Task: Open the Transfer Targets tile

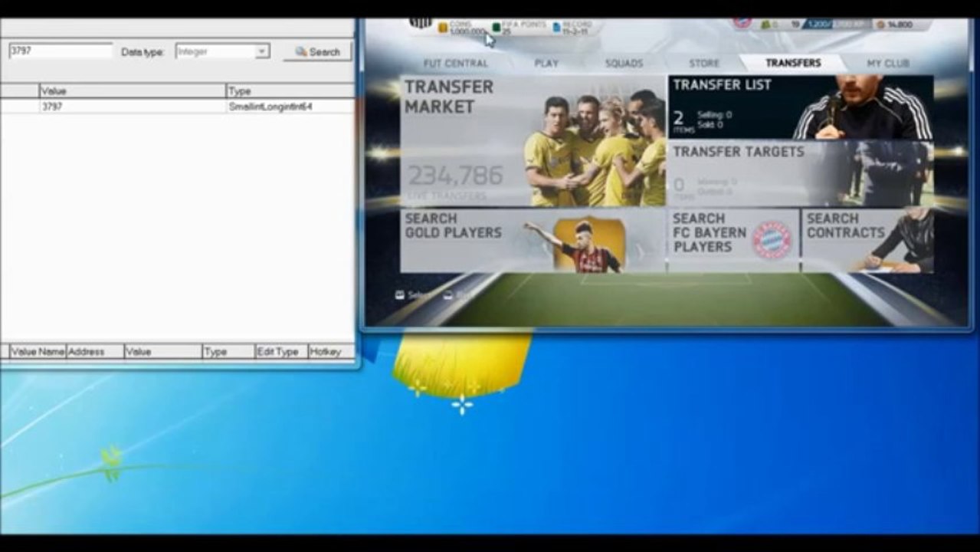Action: tap(801, 174)
